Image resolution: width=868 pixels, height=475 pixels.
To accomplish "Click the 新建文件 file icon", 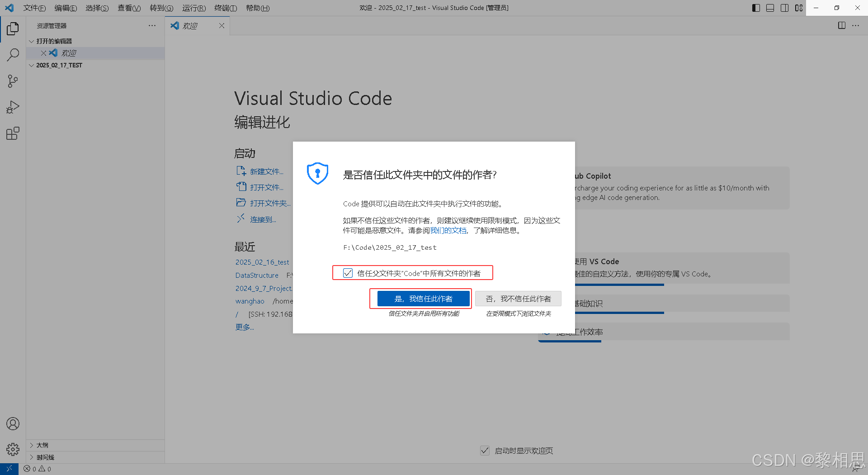I will pyautogui.click(x=241, y=171).
